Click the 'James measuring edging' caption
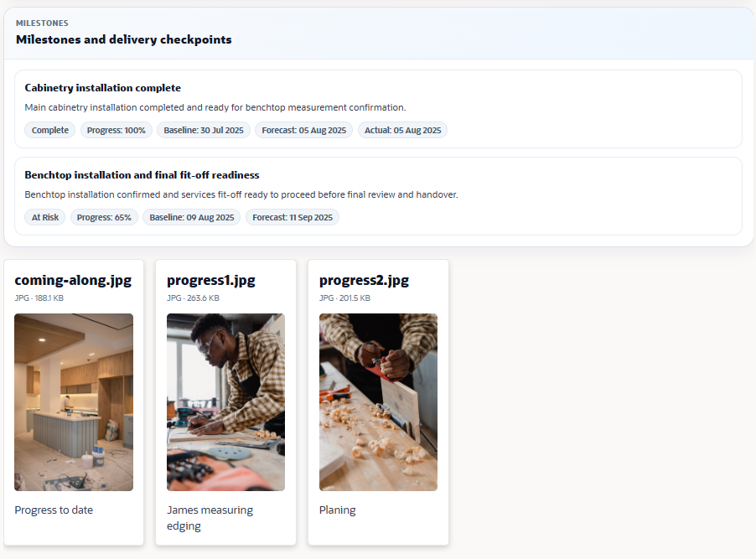Viewport: 756px width, 559px height. 210,518
